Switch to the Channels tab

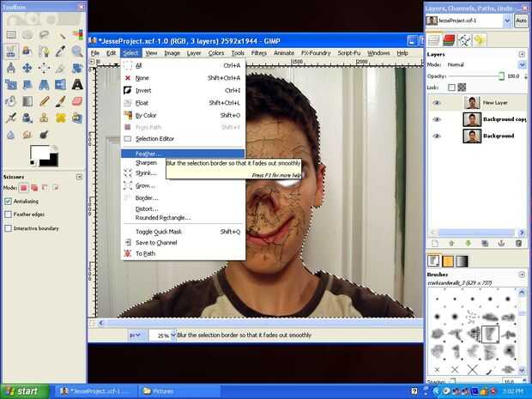pos(449,40)
